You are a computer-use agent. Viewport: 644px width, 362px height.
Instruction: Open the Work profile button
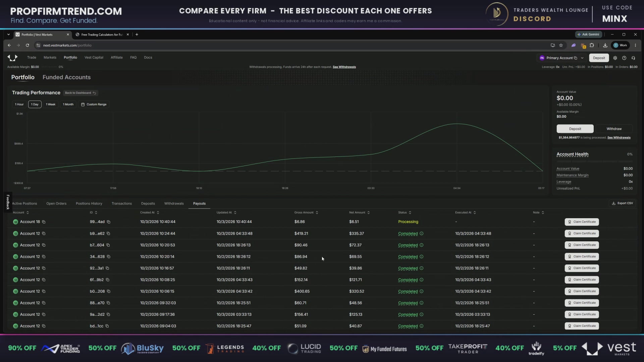621,45
